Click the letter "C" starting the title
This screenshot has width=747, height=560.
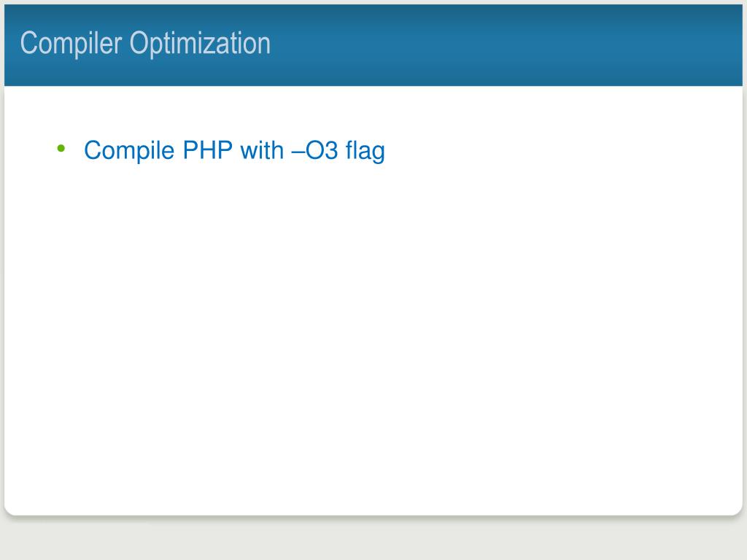click(28, 43)
